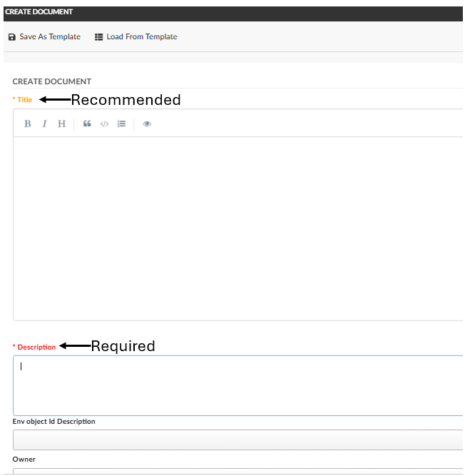Click the red Description field label
Screen dimensions: 465x476
(x=36, y=347)
